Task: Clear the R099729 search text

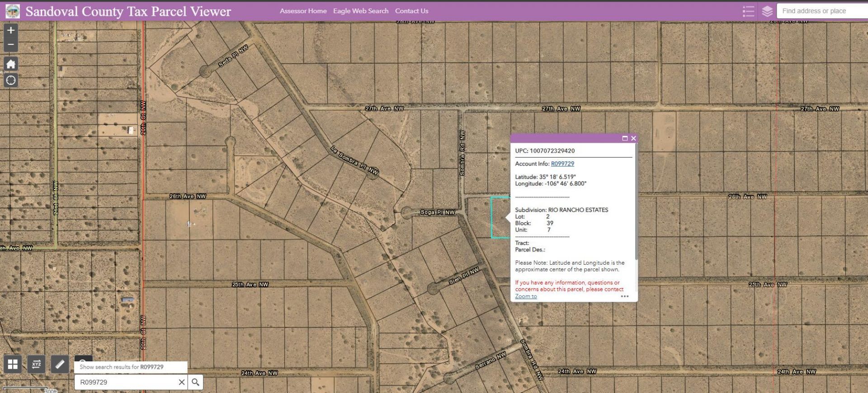Action: 182,382
